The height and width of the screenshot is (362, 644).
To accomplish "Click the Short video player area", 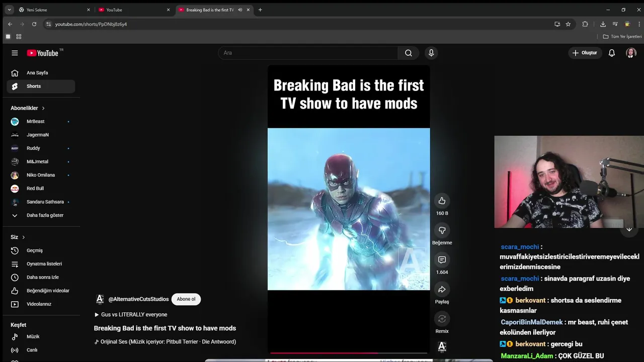I will click(x=349, y=209).
